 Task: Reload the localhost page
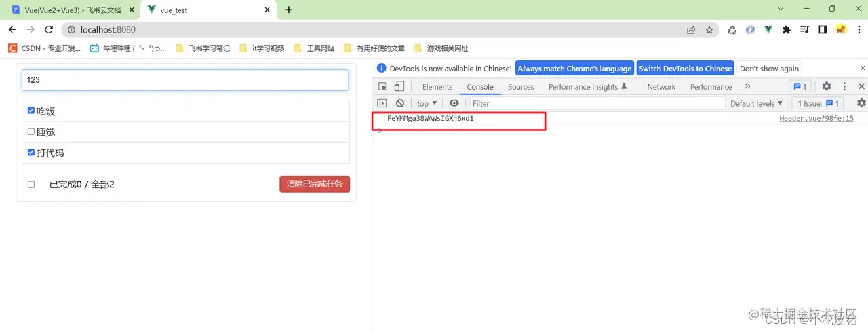49,30
